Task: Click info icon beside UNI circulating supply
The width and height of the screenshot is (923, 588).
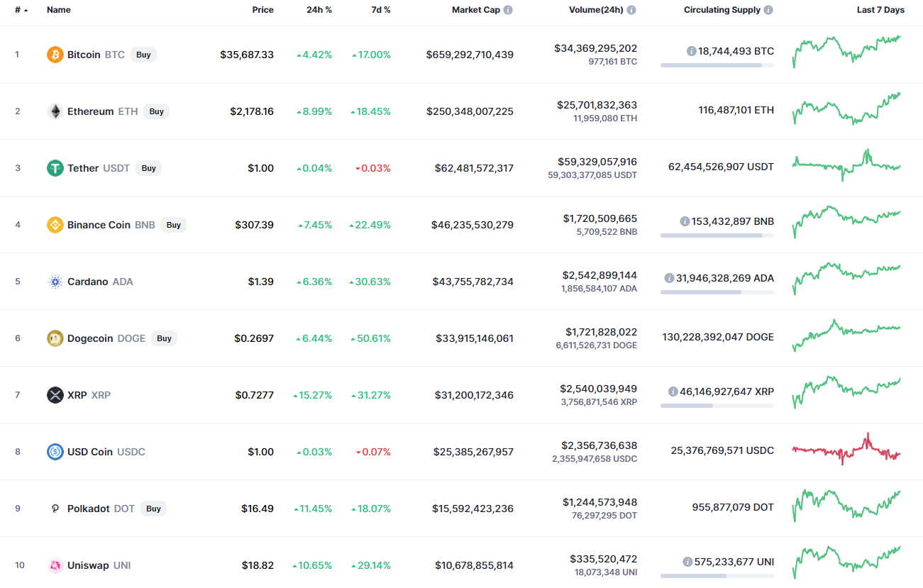Action: click(x=687, y=562)
